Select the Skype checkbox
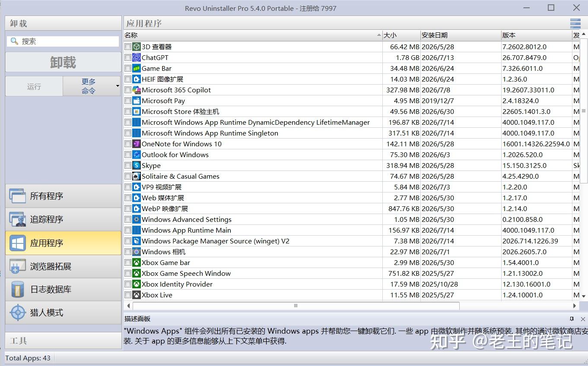Screen dimensions: 588x366 point(128,165)
